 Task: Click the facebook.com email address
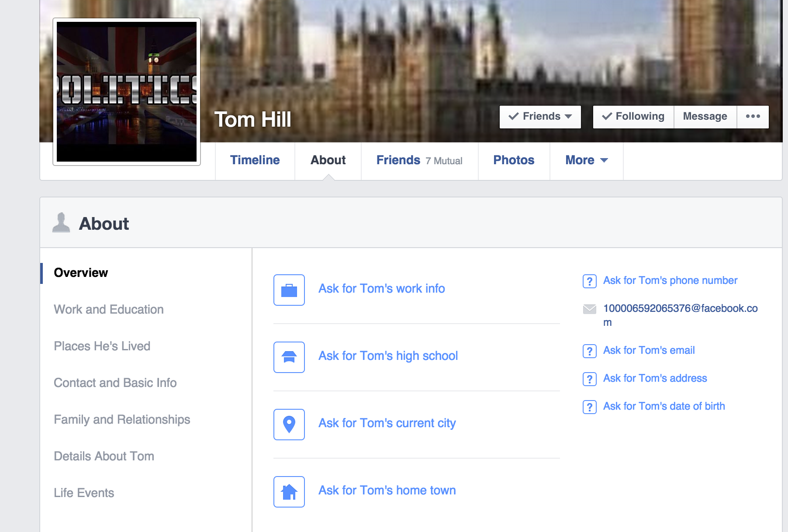coord(680,308)
